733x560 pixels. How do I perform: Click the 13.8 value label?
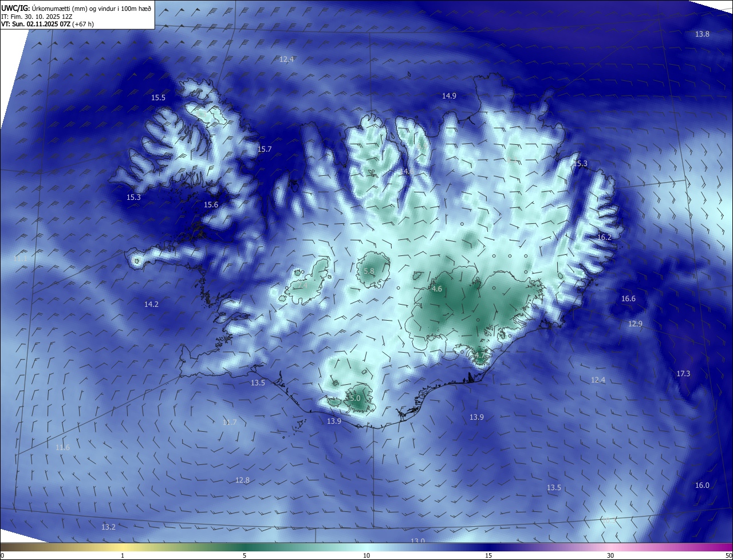click(x=702, y=34)
